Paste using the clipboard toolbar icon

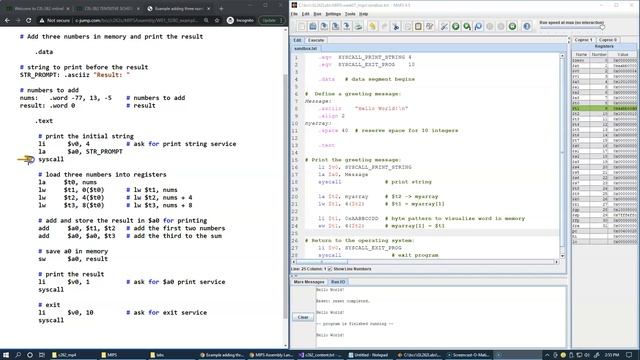(418, 27)
